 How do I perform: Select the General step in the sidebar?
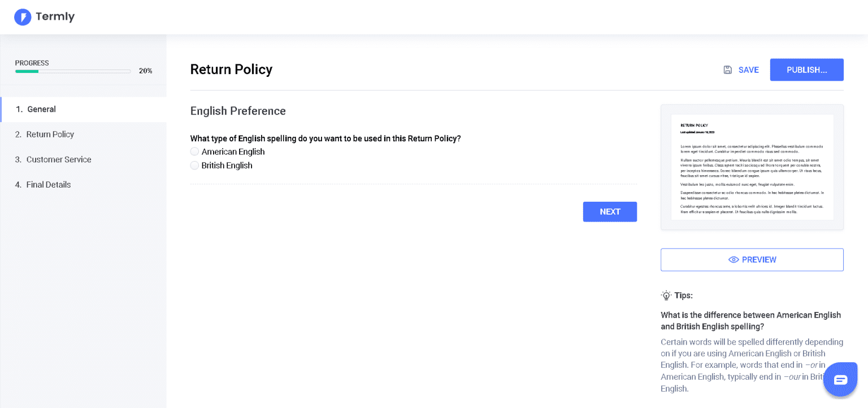tap(41, 109)
